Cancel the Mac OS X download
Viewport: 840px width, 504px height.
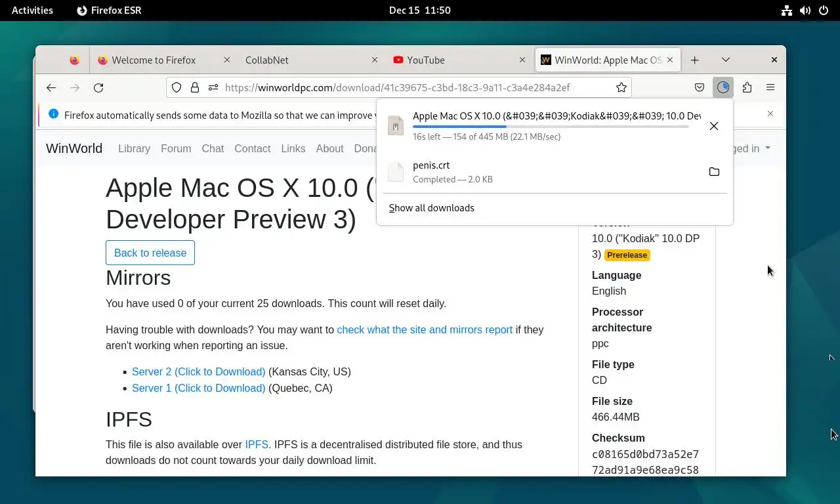714,126
